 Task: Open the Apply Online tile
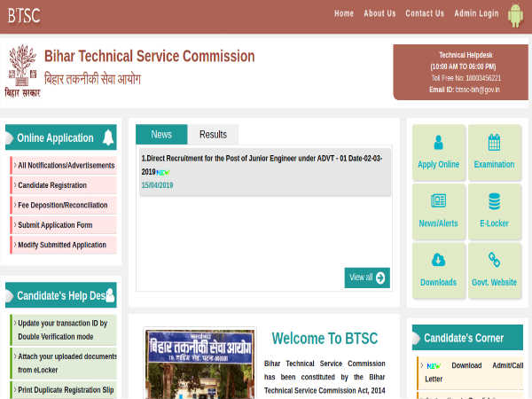pyautogui.click(x=438, y=152)
